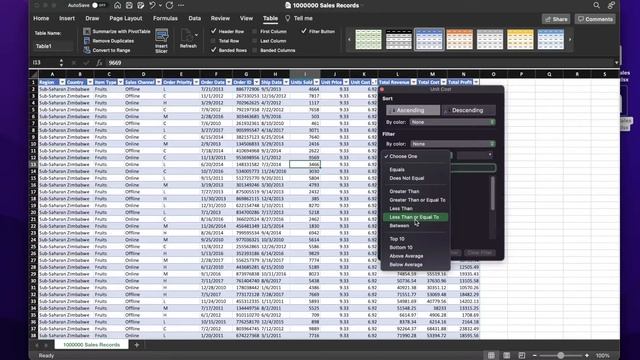The height and width of the screenshot is (360, 640).
Task: Disable the Banded Rows checkbox
Action: (213, 50)
